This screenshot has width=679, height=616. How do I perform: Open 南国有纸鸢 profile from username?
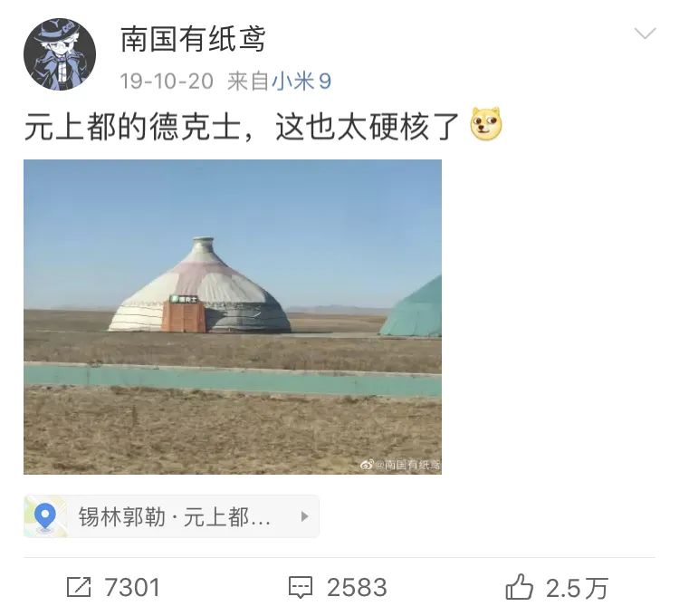tap(193, 39)
